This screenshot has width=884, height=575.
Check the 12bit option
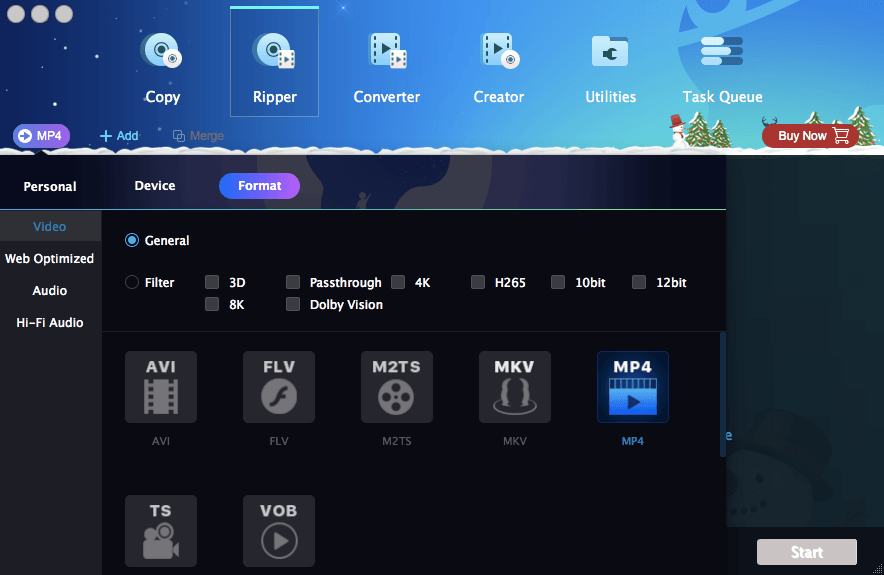click(x=639, y=282)
